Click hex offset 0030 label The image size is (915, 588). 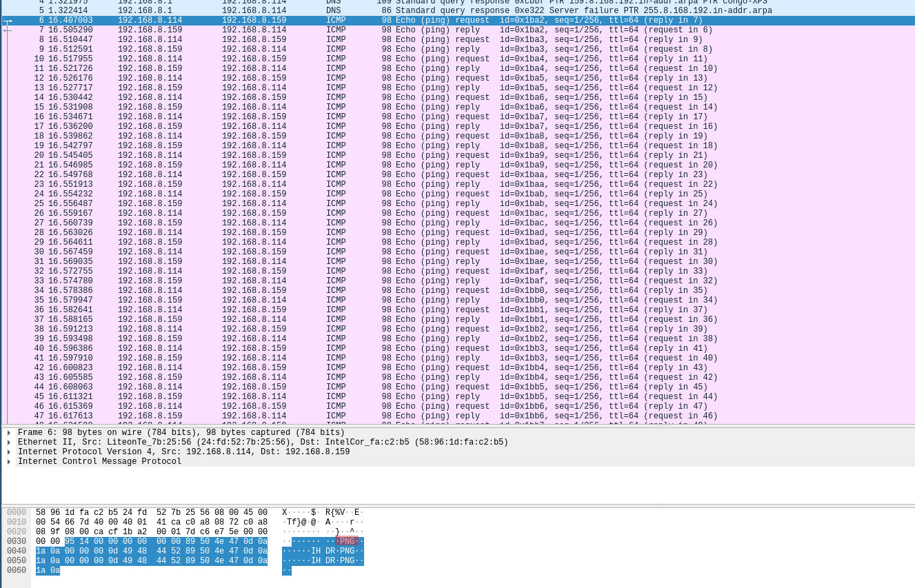pos(17,542)
